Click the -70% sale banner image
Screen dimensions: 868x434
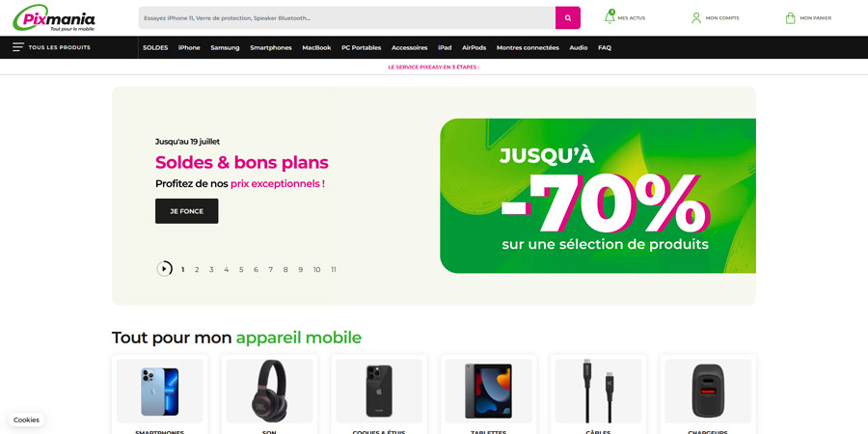click(x=598, y=196)
